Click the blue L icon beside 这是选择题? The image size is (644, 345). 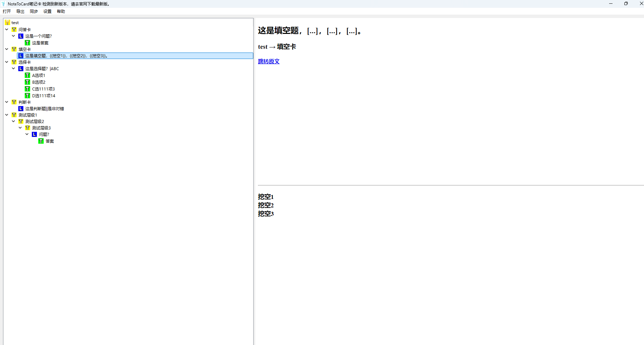tap(21, 68)
